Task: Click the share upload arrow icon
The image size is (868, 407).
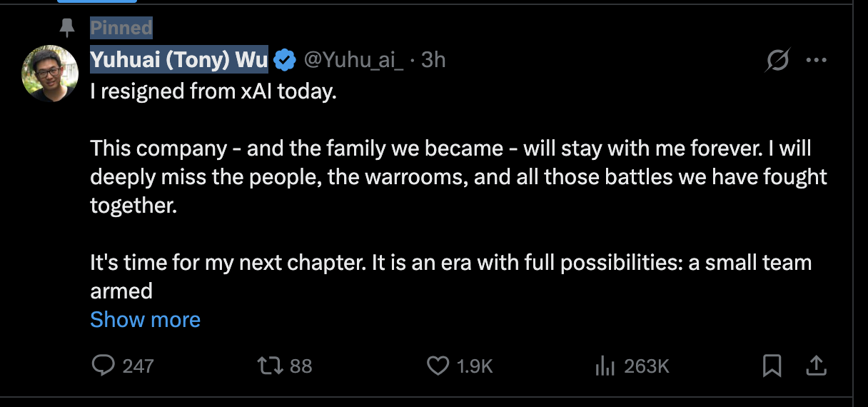Action: [x=815, y=366]
